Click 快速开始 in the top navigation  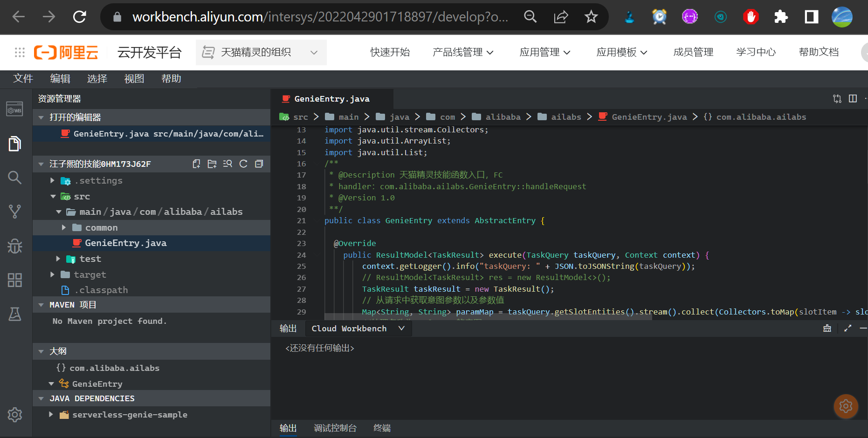click(x=390, y=52)
